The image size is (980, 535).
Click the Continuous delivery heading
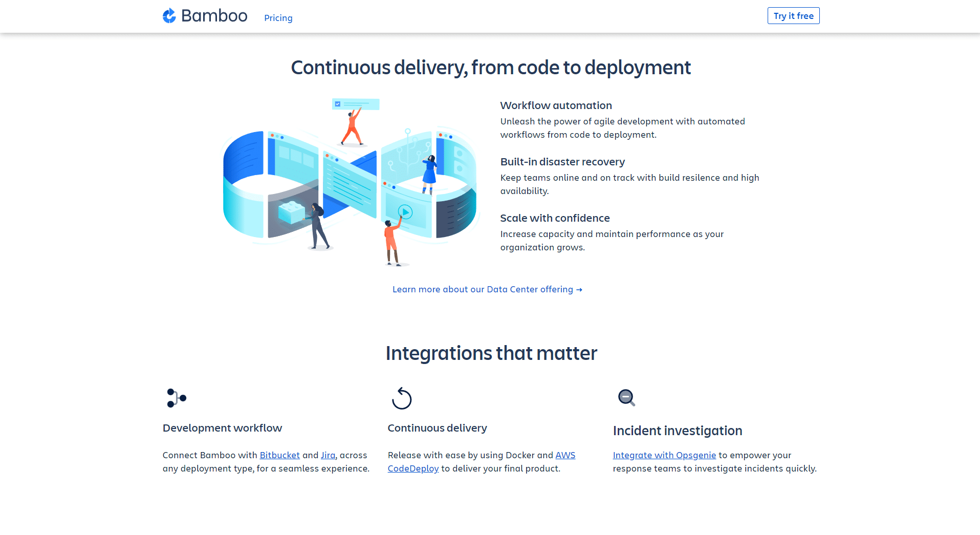click(x=437, y=428)
